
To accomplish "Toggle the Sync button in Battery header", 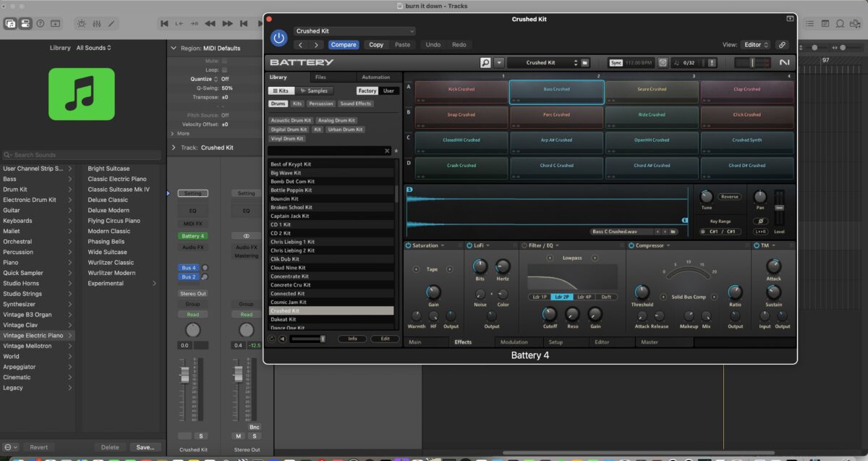I will [616, 63].
